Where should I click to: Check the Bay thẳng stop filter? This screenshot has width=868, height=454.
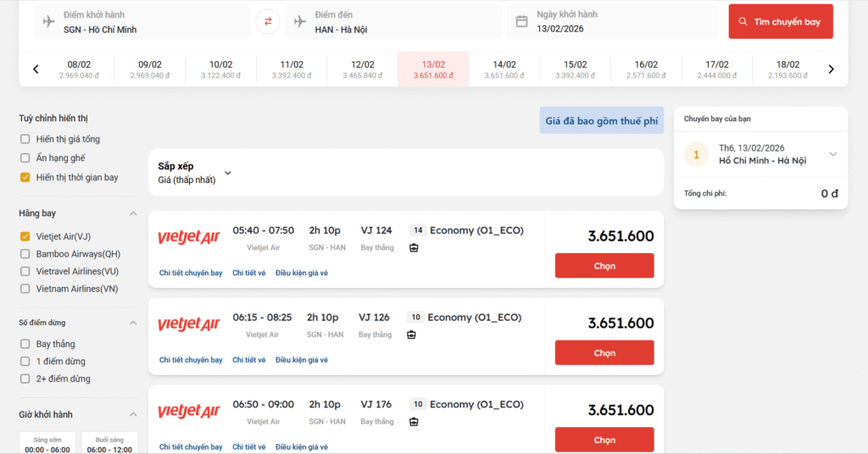(25, 344)
